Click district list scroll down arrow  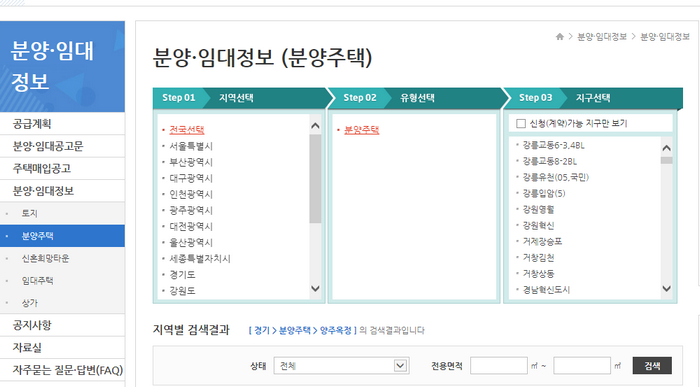tap(667, 288)
